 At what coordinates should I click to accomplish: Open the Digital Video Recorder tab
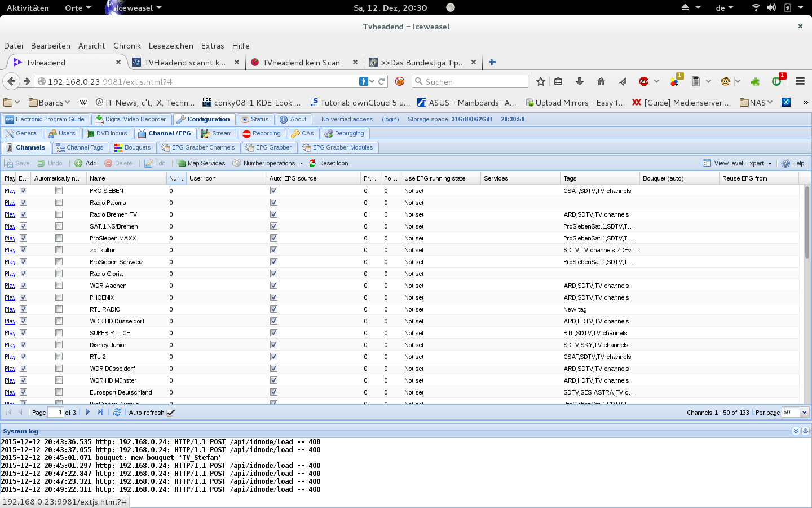(131, 119)
